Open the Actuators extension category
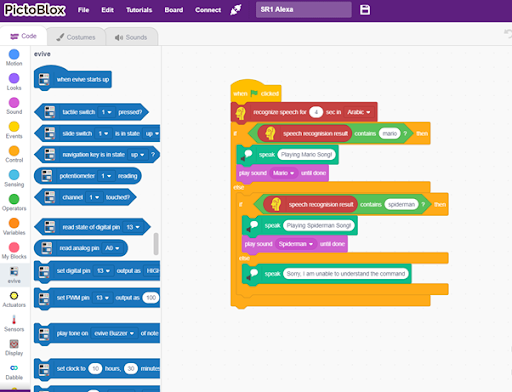This screenshot has width=512, height=392. tap(14, 299)
